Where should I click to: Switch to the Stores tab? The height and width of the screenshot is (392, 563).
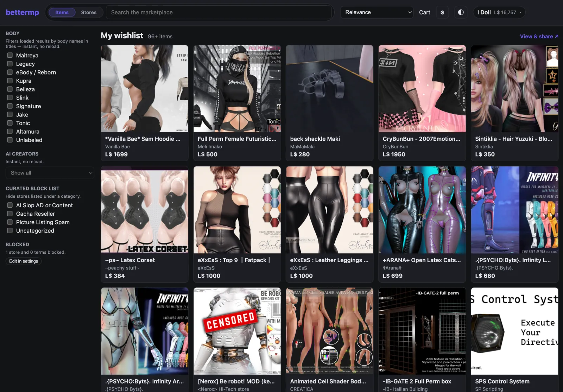pos(89,12)
